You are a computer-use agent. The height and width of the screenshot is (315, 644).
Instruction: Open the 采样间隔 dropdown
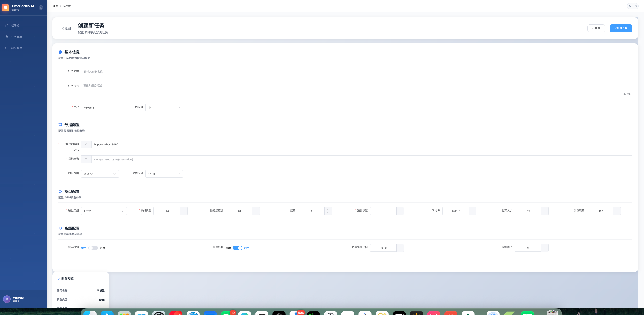click(x=164, y=174)
